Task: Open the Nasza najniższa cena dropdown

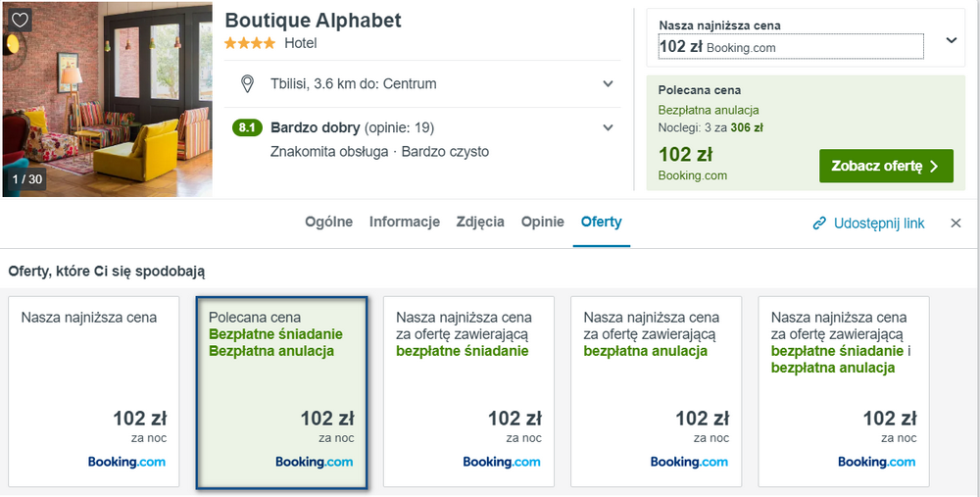Action: [x=952, y=40]
